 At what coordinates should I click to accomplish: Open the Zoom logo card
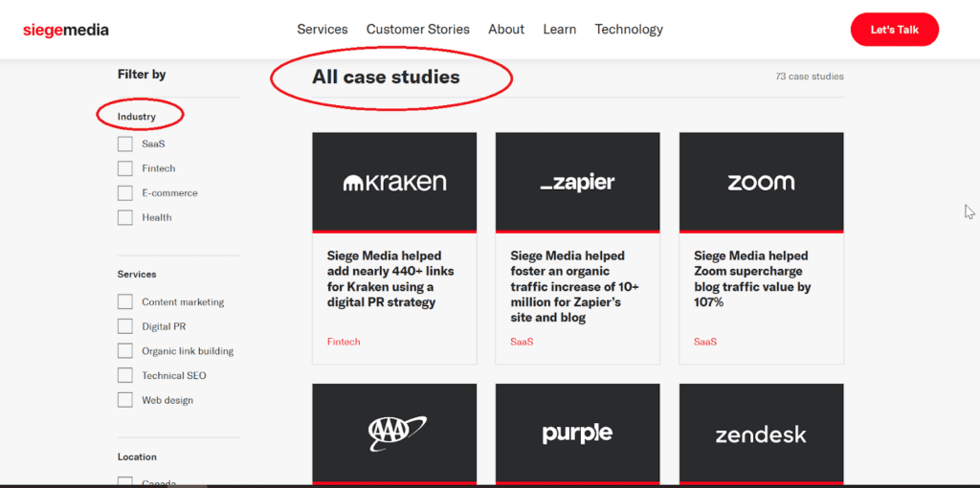pyautogui.click(x=761, y=182)
